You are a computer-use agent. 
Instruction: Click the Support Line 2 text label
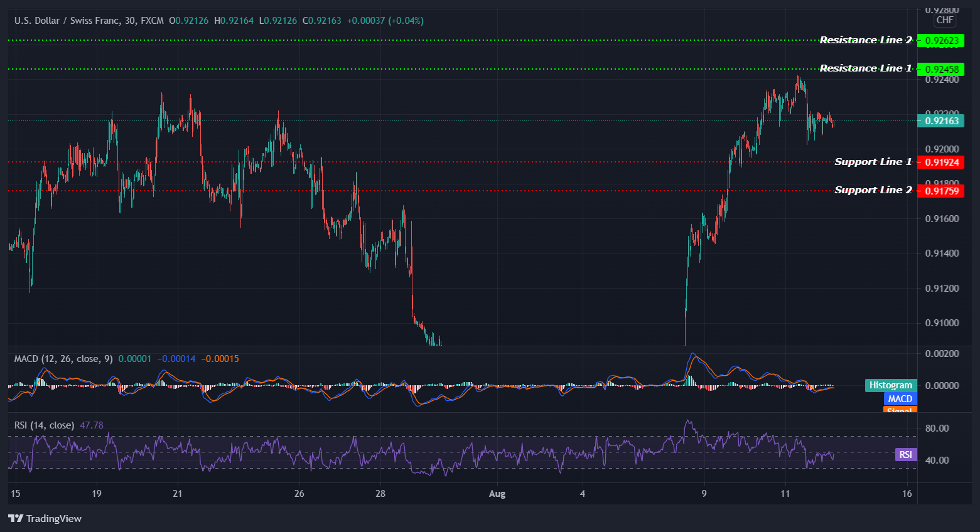[873, 189]
